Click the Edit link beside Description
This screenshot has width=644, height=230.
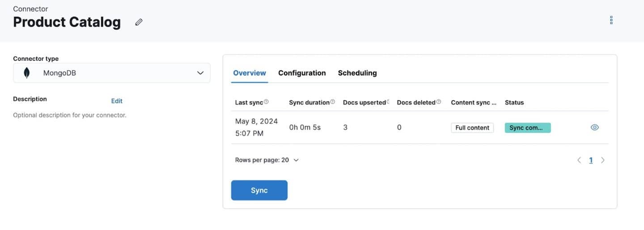[x=117, y=101]
